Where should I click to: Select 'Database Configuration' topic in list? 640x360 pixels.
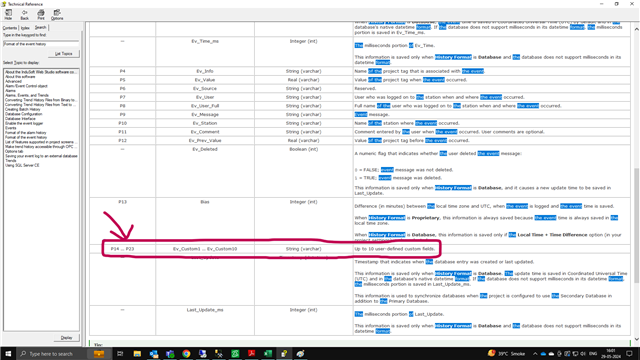[24, 114]
